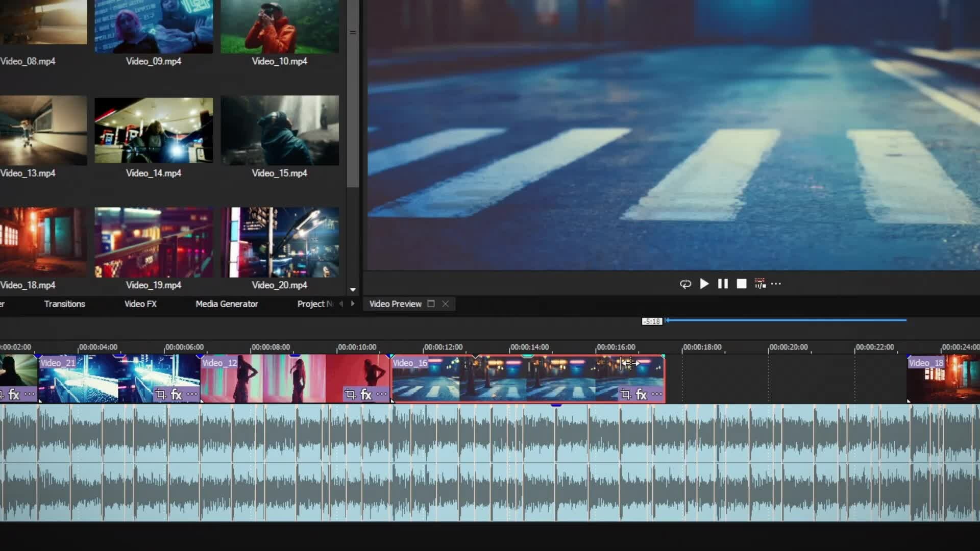Viewport: 980px width, 551px height.
Task: Pause the video preview playback
Action: [723, 284]
